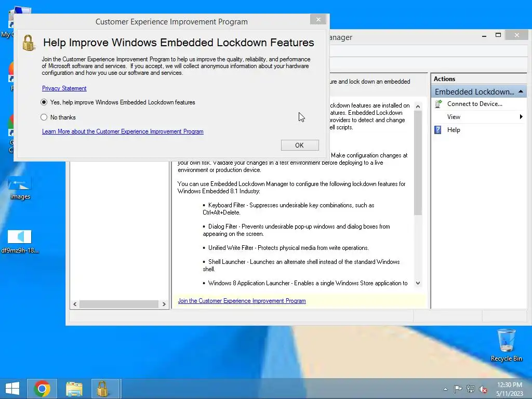The width and height of the screenshot is (532, 399).
Task: Select the Recycle Bin desktop icon
Action: coord(506,345)
